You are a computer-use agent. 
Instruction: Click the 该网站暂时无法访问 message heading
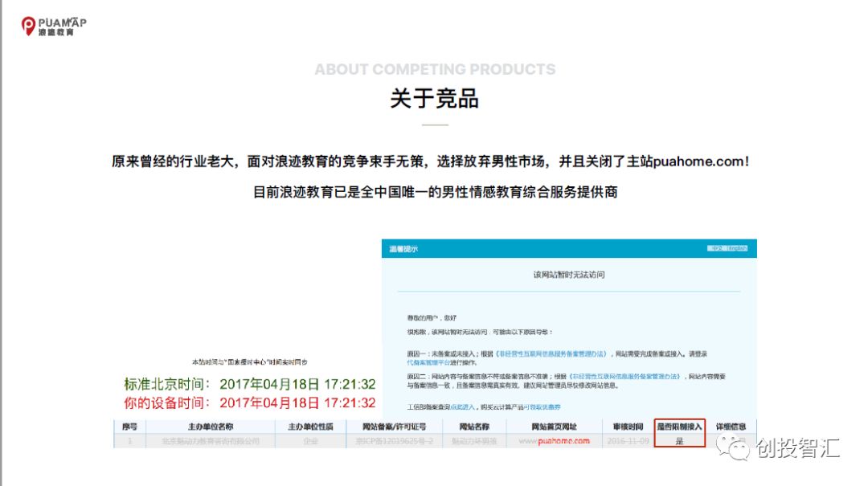(x=569, y=275)
